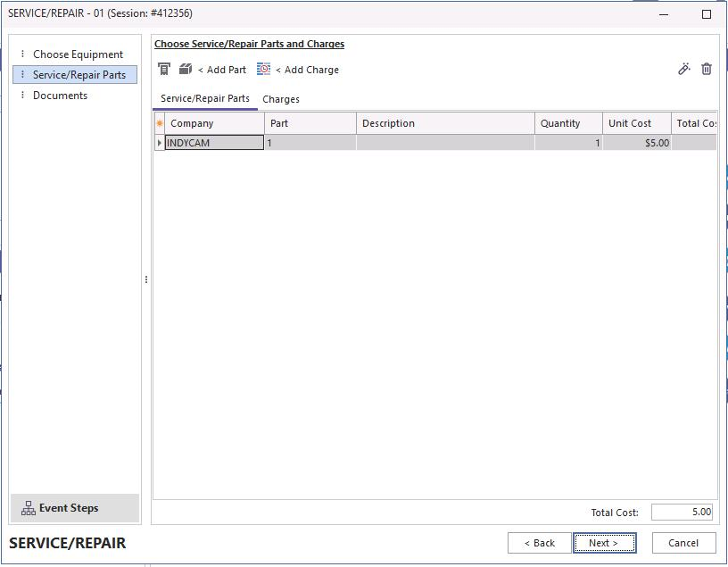Select the Choose Equipment step
Viewport: 728px width, 567px height.
(78, 54)
